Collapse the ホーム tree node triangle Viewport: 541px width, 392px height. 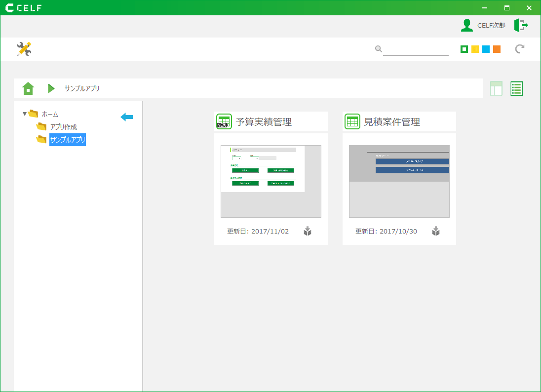pos(25,114)
